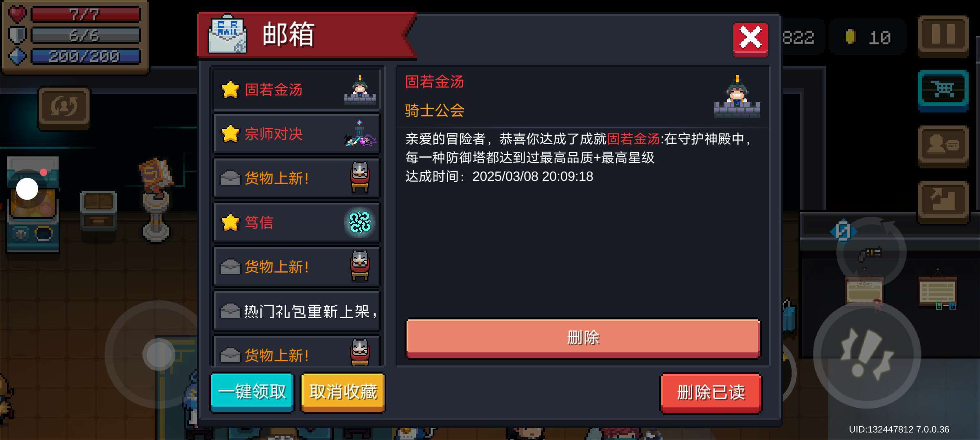Tap the attack skill exclamation button
The image size is (980, 440).
[867, 354]
